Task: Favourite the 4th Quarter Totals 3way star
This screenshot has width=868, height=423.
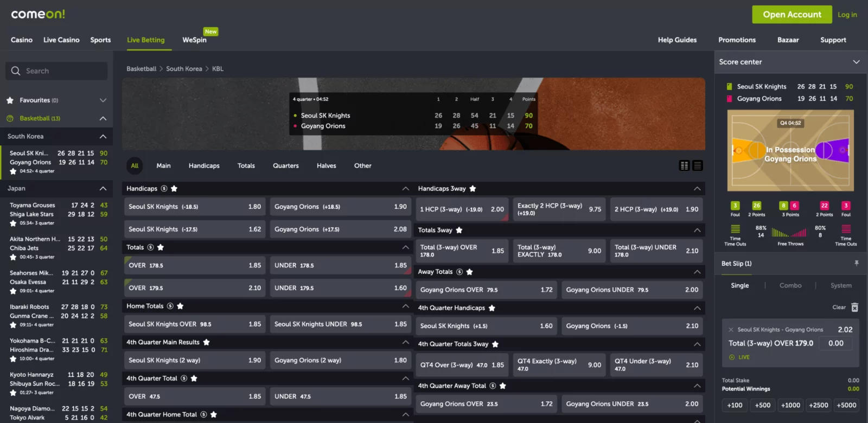Action: (495, 344)
